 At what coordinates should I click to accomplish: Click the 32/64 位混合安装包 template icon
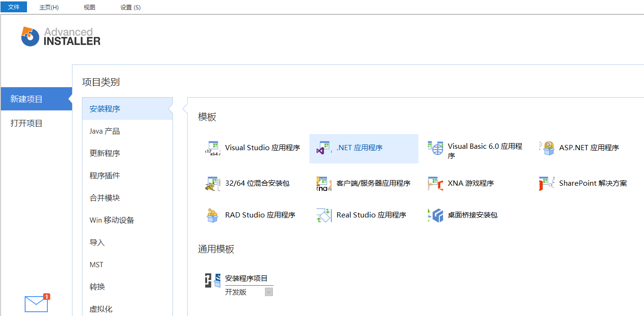tap(213, 184)
